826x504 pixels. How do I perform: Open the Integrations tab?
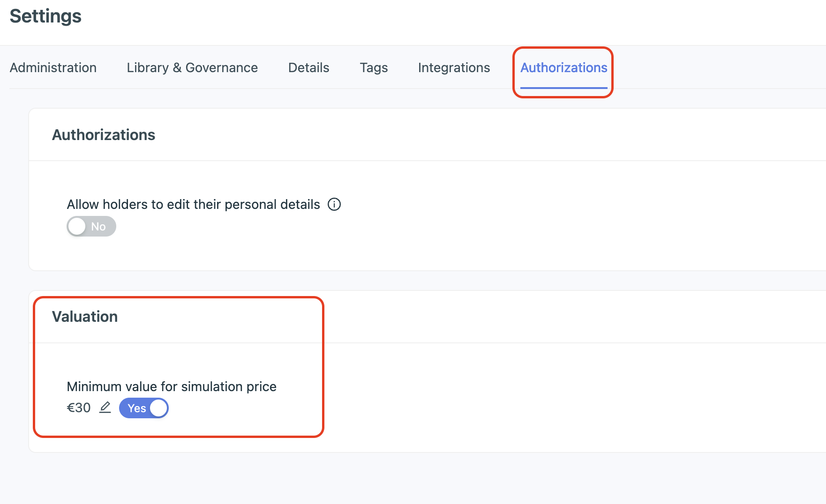pos(454,68)
